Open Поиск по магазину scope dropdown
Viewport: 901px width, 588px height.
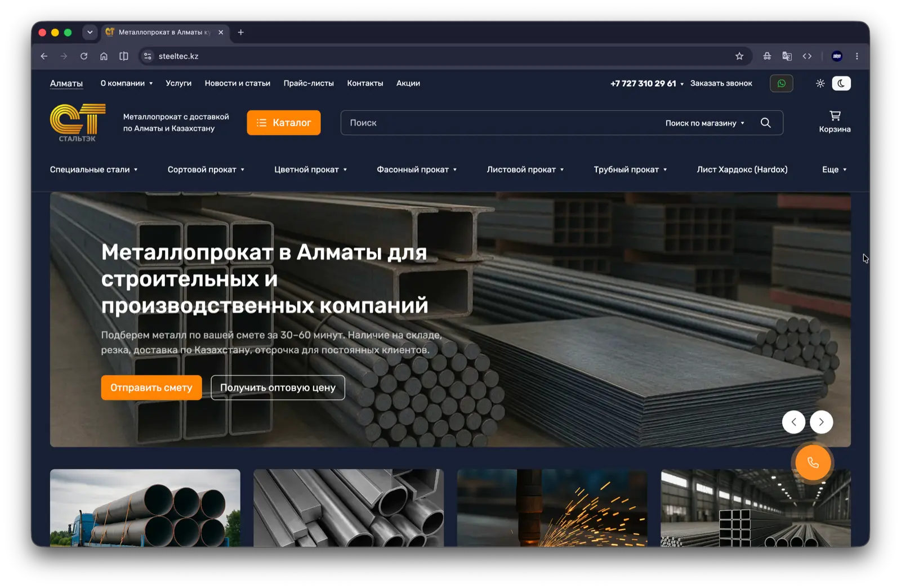[x=705, y=123]
